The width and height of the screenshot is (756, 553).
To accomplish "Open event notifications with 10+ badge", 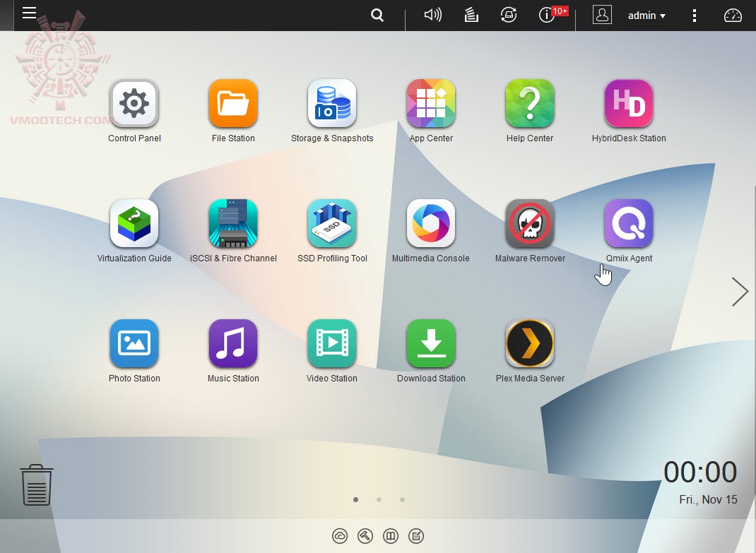I will (553, 14).
